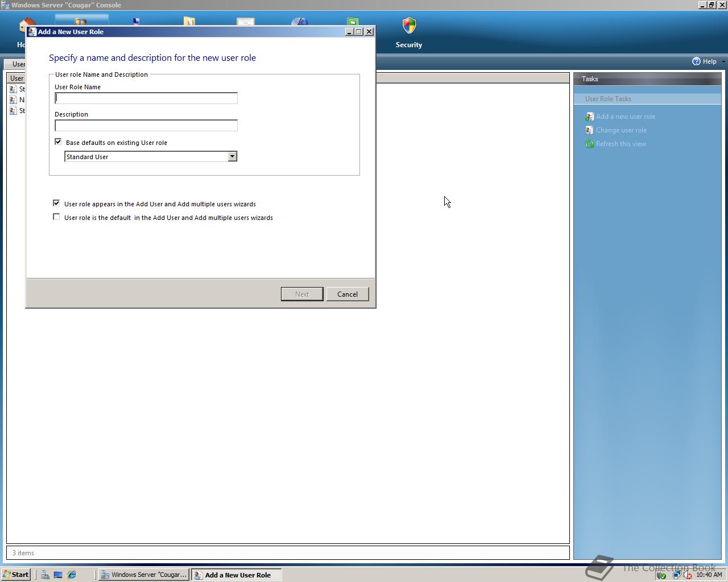Click the Change user role icon

(590, 130)
